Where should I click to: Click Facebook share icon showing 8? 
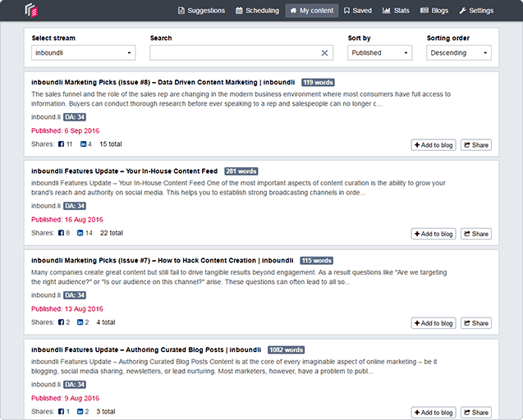[x=61, y=233]
